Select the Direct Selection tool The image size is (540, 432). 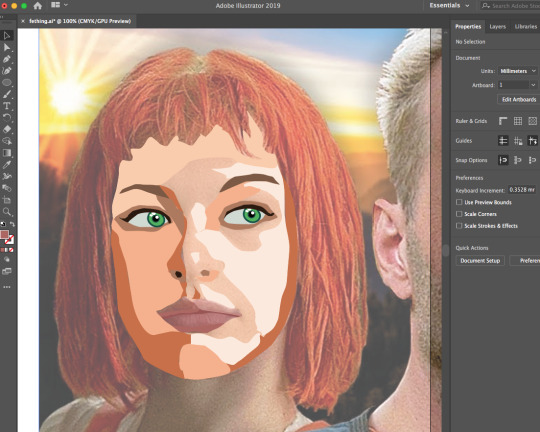click(x=7, y=47)
